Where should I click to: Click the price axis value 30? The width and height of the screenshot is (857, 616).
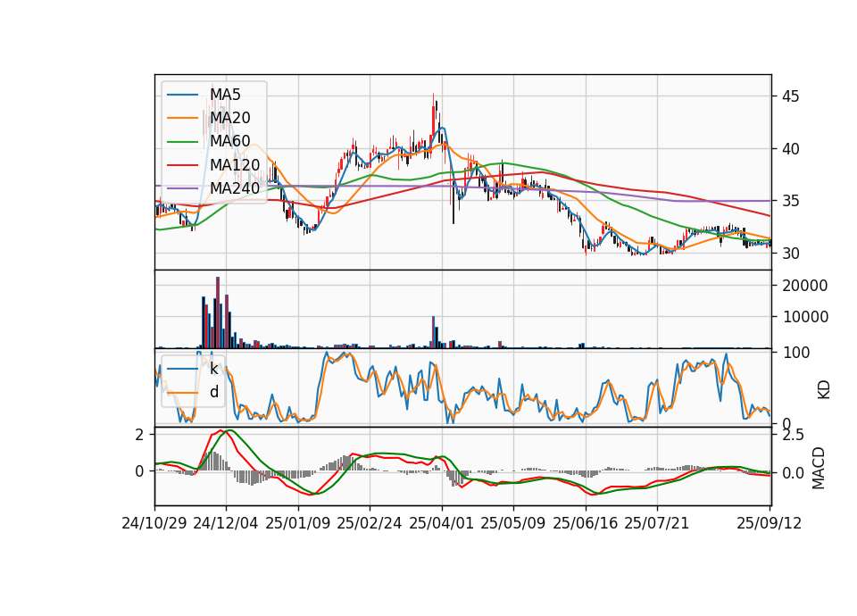pos(790,254)
